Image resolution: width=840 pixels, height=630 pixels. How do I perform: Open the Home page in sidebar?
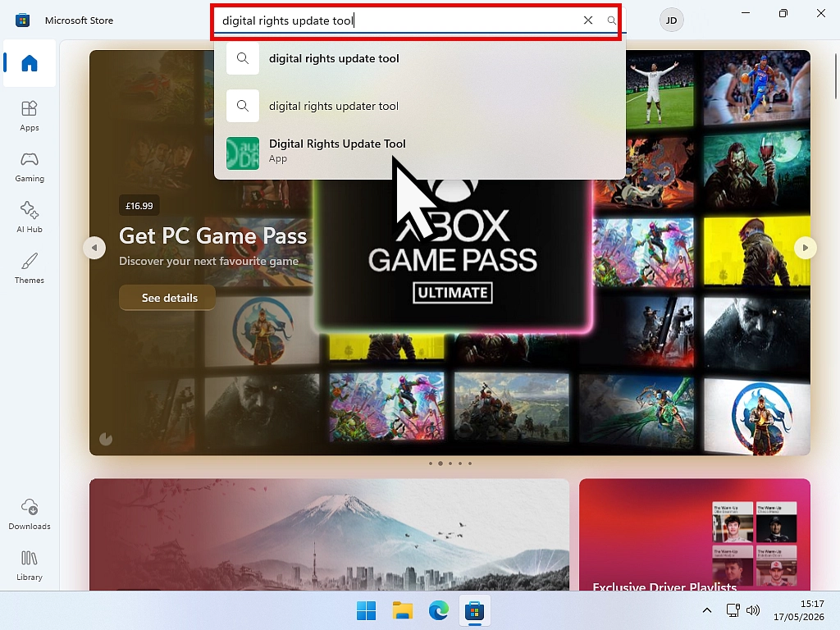(30, 63)
